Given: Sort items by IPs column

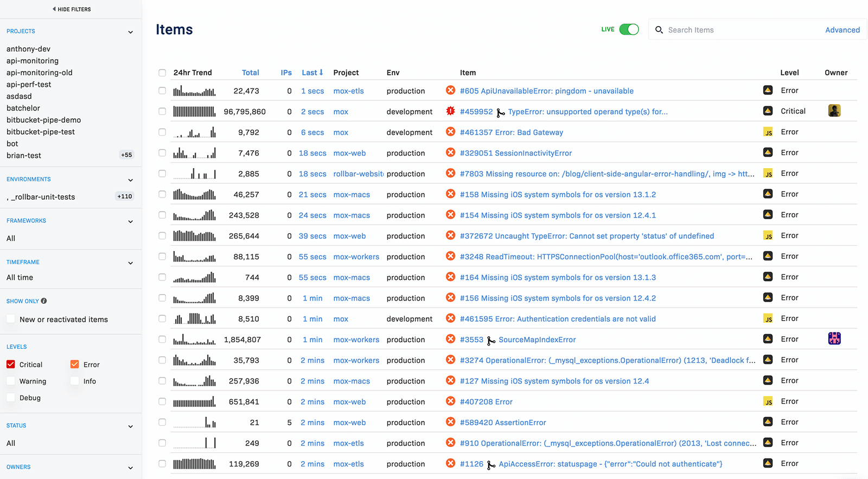Looking at the screenshot, I should point(286,72).
